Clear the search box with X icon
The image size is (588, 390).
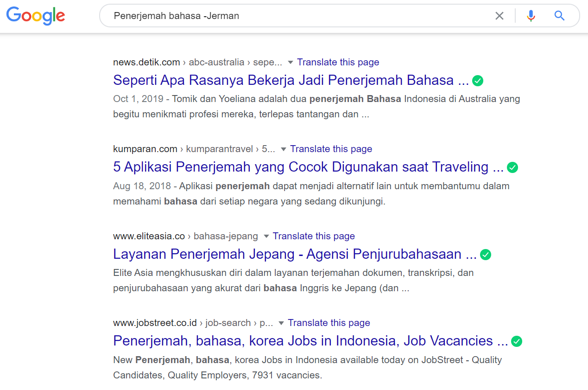click(x=499, y=16)
